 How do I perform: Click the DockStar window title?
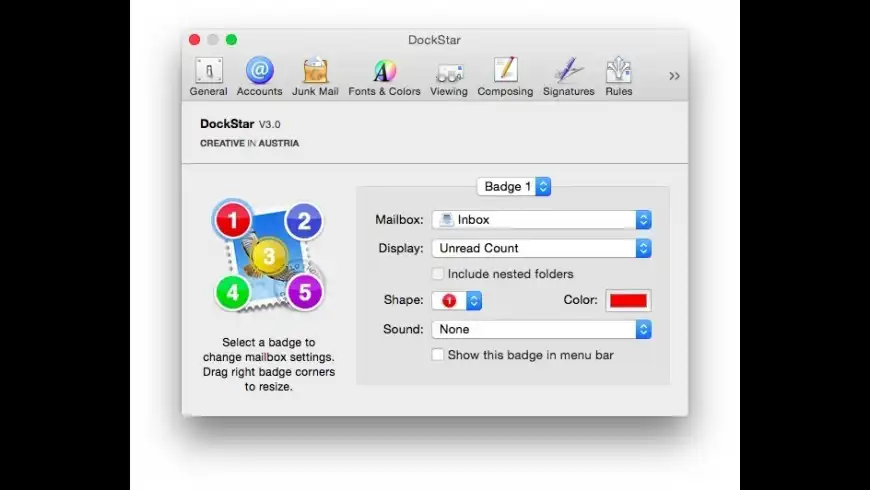(434, 40)
